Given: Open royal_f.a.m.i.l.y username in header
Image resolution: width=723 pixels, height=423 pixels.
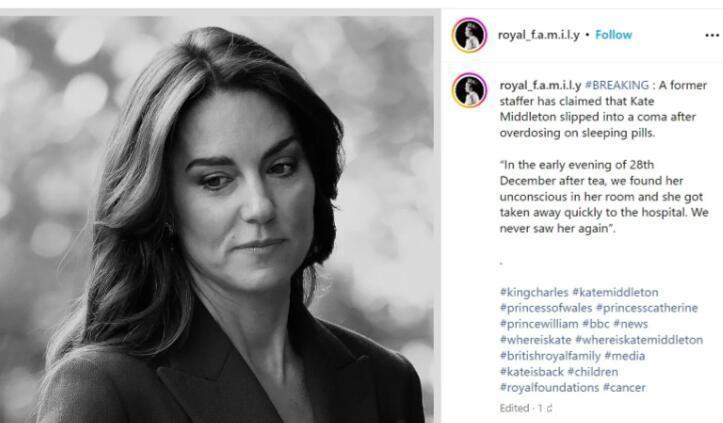Looking at the screenshot, I should [x=539, y=35].
